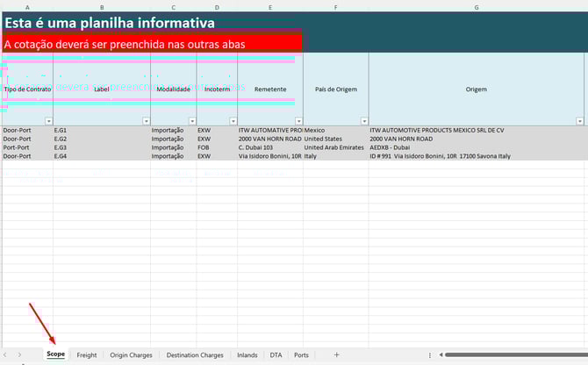Viewport: 588px width, 365px height.
Task: Click the tab bar resize handle dots
Action: (429, 355)
